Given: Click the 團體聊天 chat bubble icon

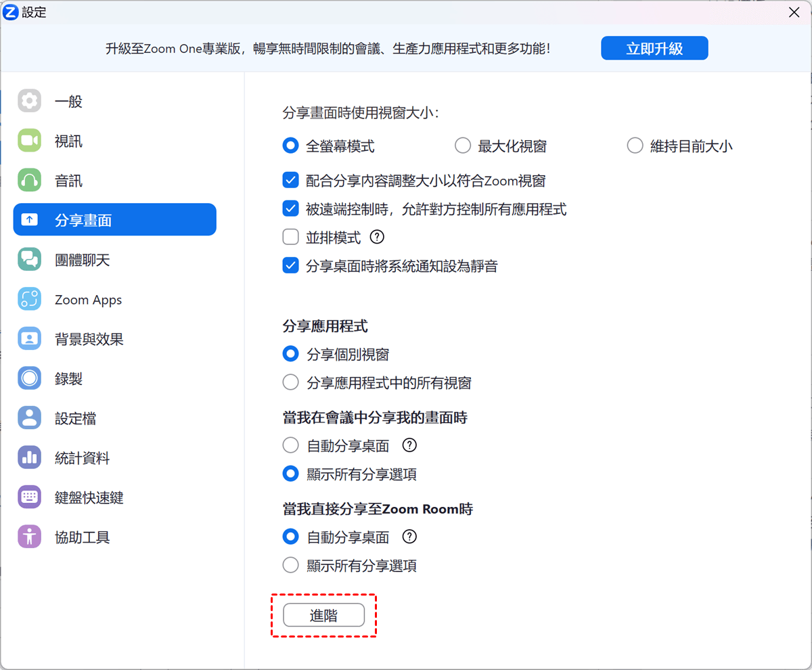Looking at the screenshot, I should (29, 260).
